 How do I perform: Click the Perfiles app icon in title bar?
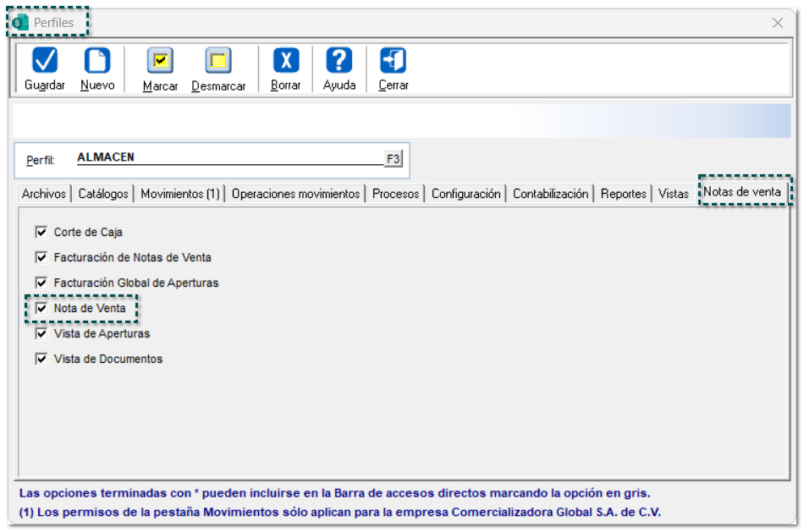pos(21,23)
